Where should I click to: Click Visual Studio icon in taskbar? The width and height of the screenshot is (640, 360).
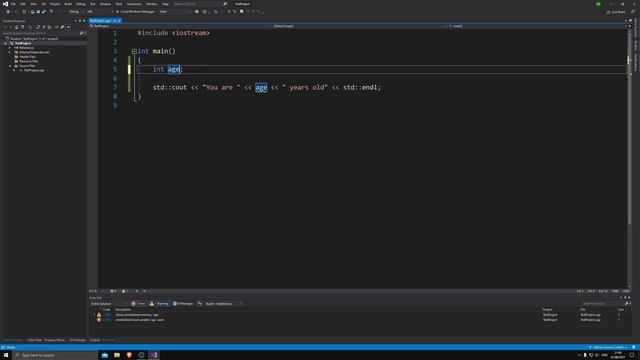pyautogui.click(x=154, y=355)
